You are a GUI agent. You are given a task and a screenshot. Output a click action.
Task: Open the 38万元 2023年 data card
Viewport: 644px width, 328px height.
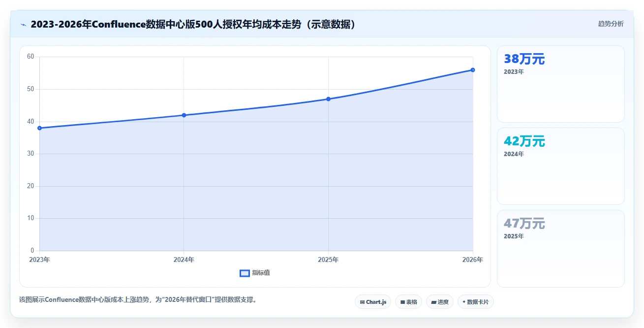tap(561, 84)
